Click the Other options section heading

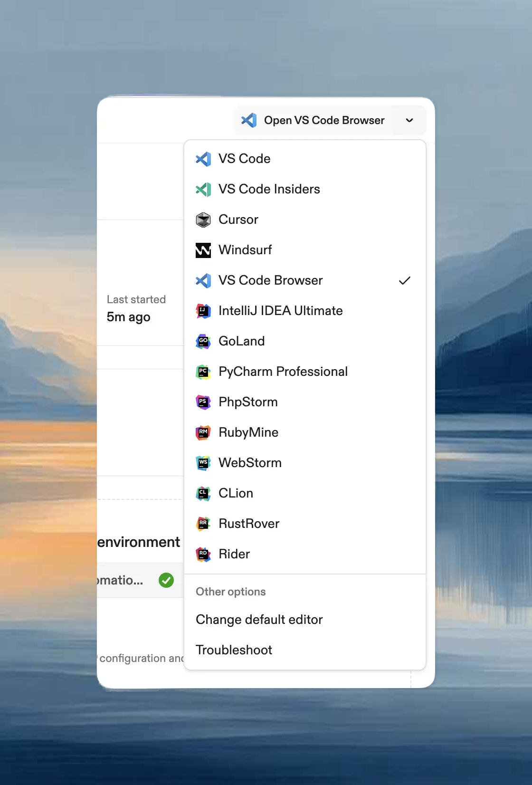tap(231, 592)
